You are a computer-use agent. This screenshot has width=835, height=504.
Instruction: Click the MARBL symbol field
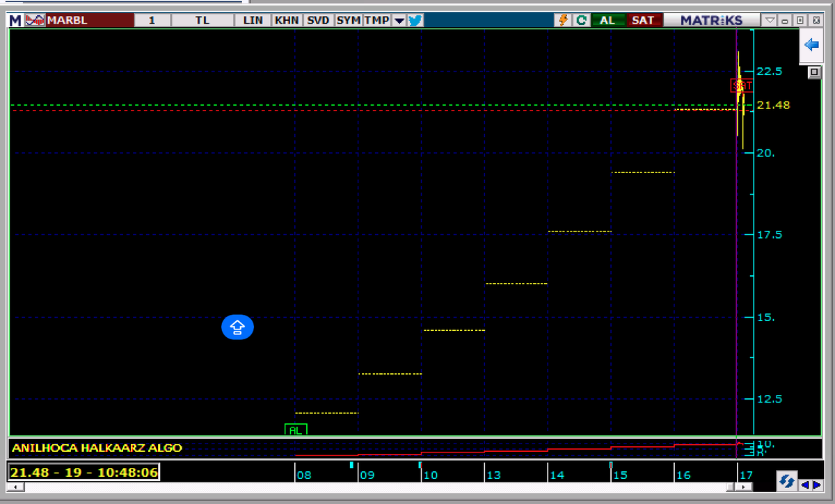point(89,20)
